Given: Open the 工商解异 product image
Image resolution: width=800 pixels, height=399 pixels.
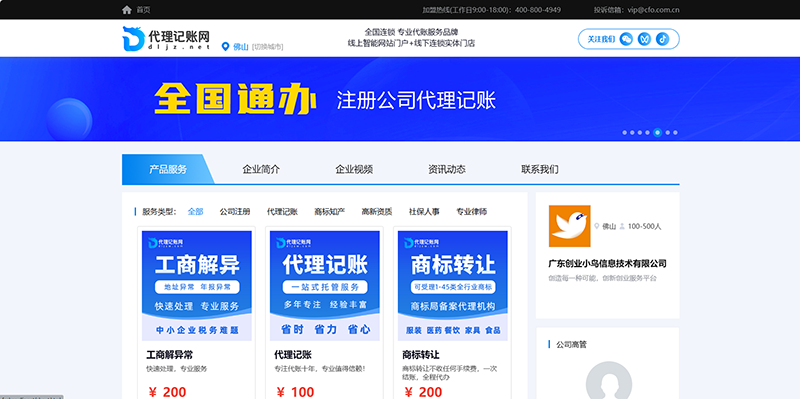Looking at the screenshot, I should pyautogui.click(x=197, y=286).
